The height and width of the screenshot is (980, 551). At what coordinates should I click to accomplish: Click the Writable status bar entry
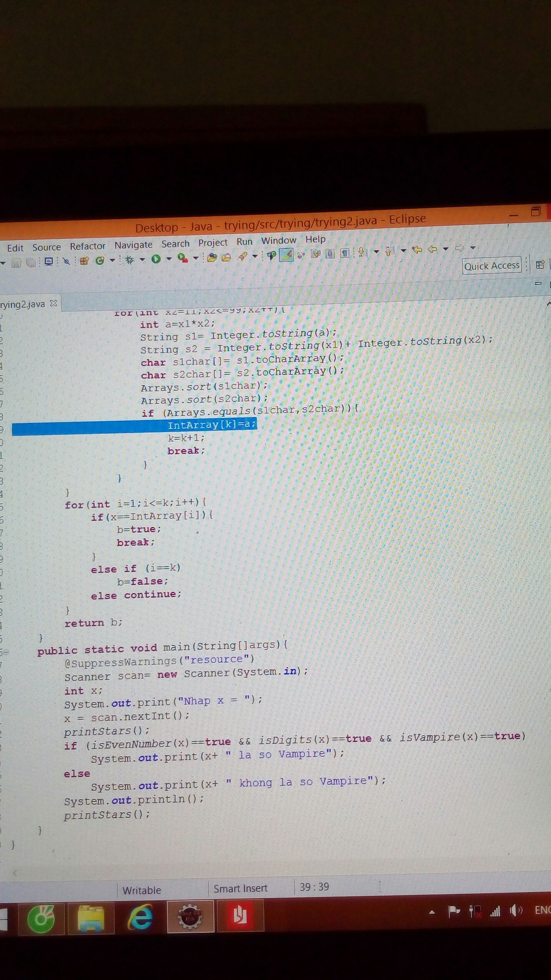click(x=142, y=890)
